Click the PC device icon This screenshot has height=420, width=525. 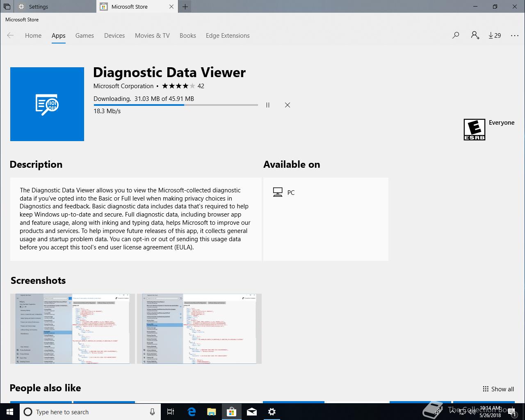point(278,192)
